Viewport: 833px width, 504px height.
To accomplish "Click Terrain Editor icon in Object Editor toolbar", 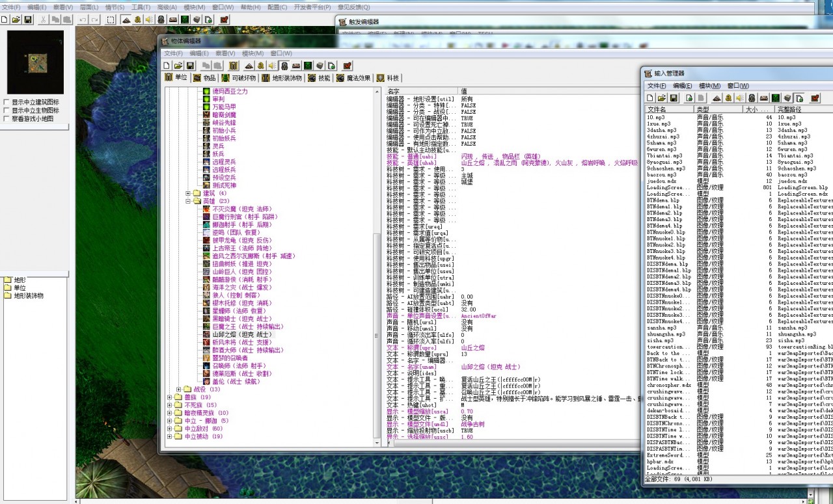I will (x=249, y=66).
